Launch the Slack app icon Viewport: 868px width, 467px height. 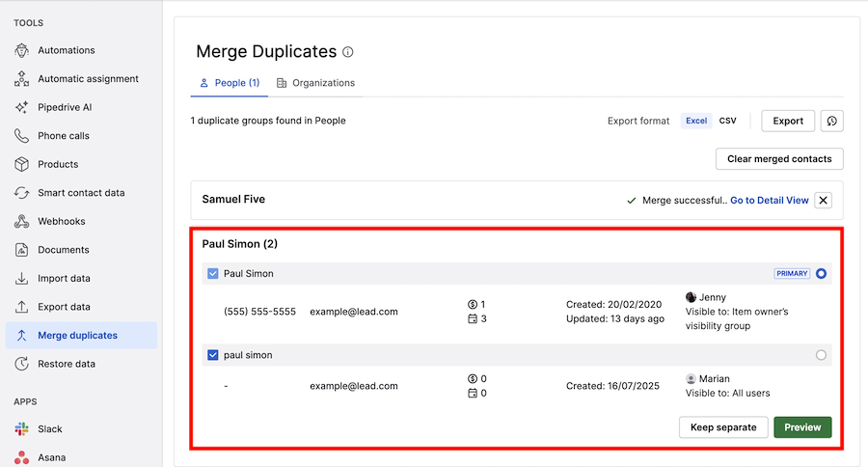coord(21,429)
